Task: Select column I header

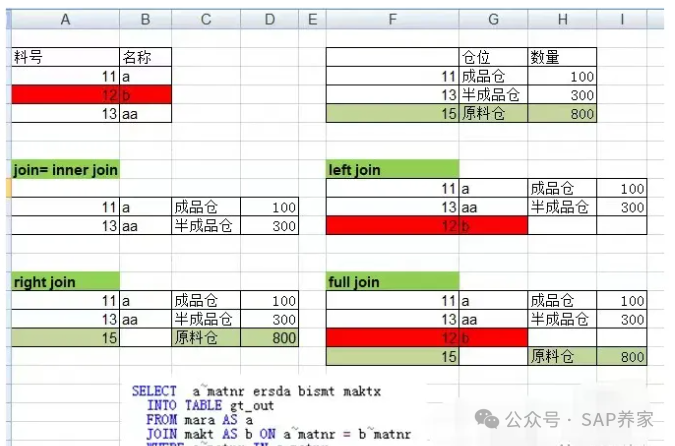Action: (622, 19)
